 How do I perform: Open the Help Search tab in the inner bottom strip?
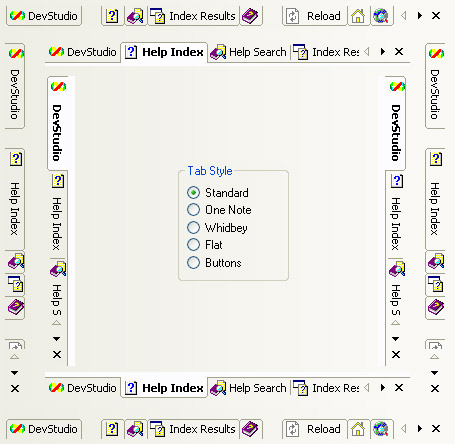click(x=248, y=388)
